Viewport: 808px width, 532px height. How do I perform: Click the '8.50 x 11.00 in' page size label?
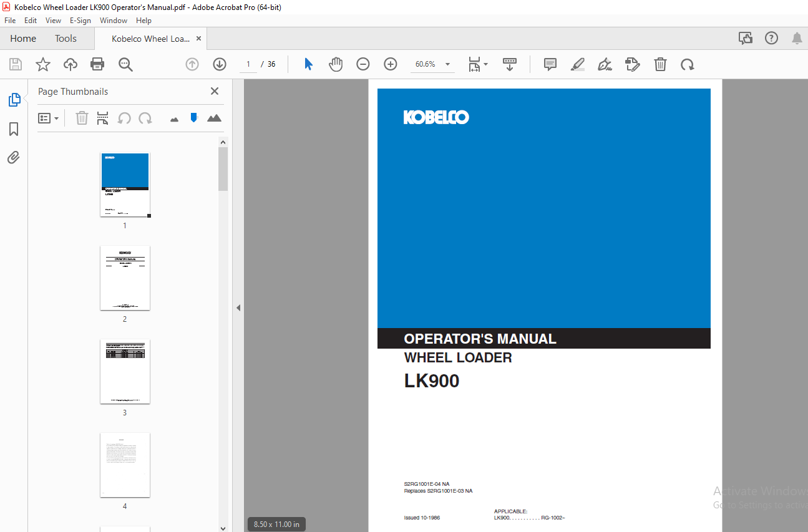pos(276,525)
